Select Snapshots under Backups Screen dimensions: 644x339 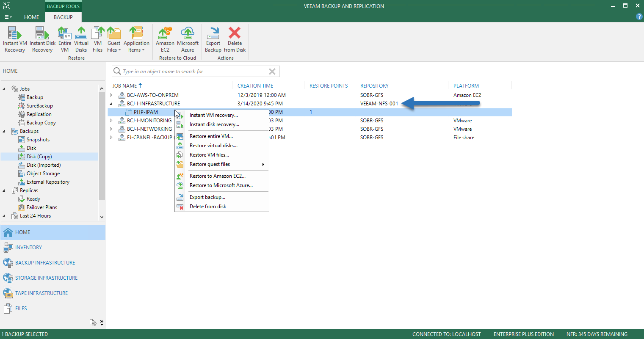tap(38, 140)
